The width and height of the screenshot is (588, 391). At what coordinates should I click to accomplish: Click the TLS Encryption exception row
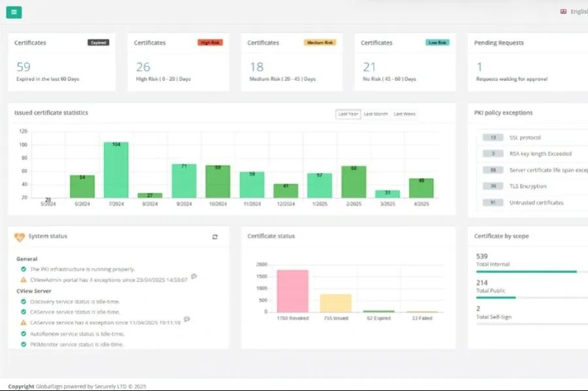(532, 186)
